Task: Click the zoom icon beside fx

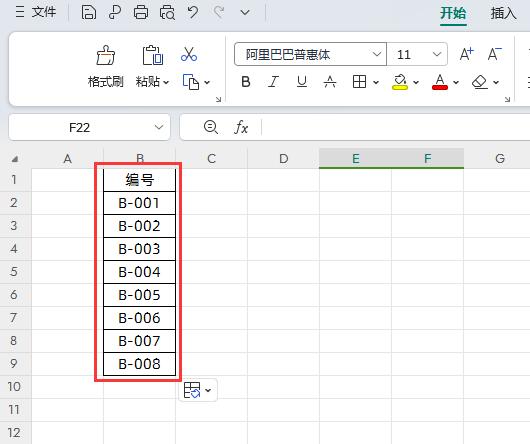Action: pos(211,127)
